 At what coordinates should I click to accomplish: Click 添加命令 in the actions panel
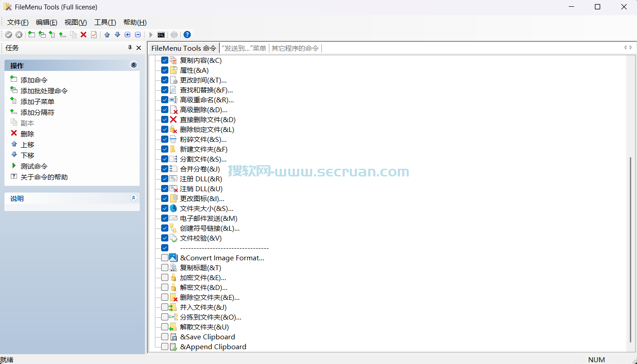(x=34, y=80)
